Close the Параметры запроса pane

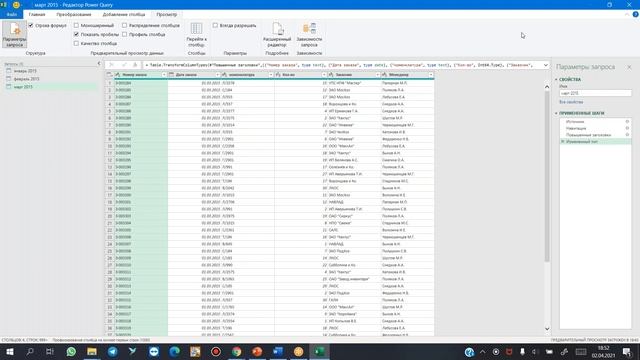point(629,67)
